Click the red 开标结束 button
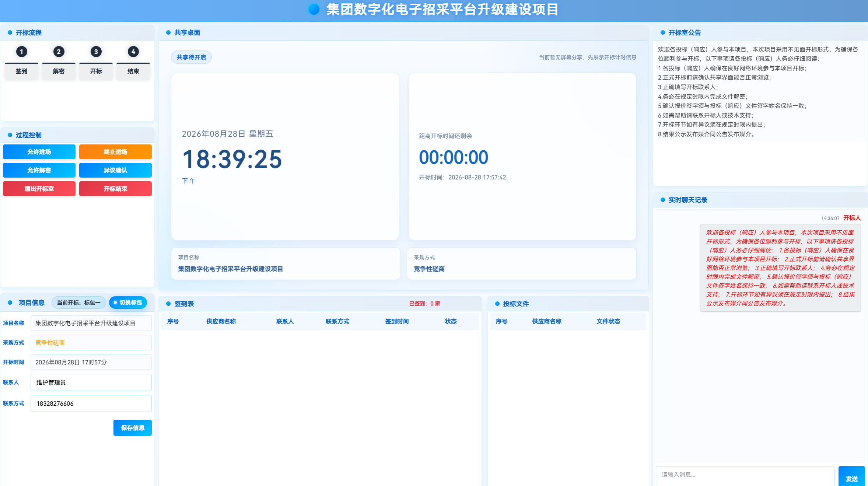The image size is (868, 486). 115,189
